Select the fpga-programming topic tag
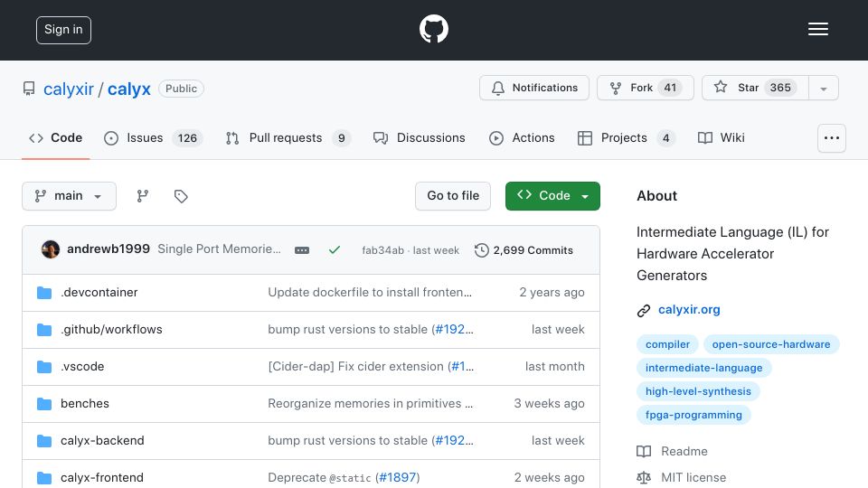This screenshot has width=868, height=488. [x=693, y=415]
